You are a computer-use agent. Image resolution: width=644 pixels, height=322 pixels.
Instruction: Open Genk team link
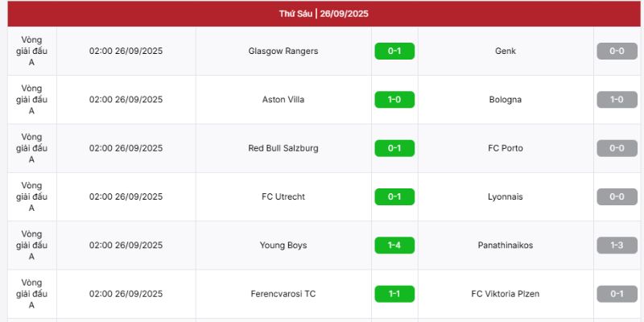click(x=506, y=52)
